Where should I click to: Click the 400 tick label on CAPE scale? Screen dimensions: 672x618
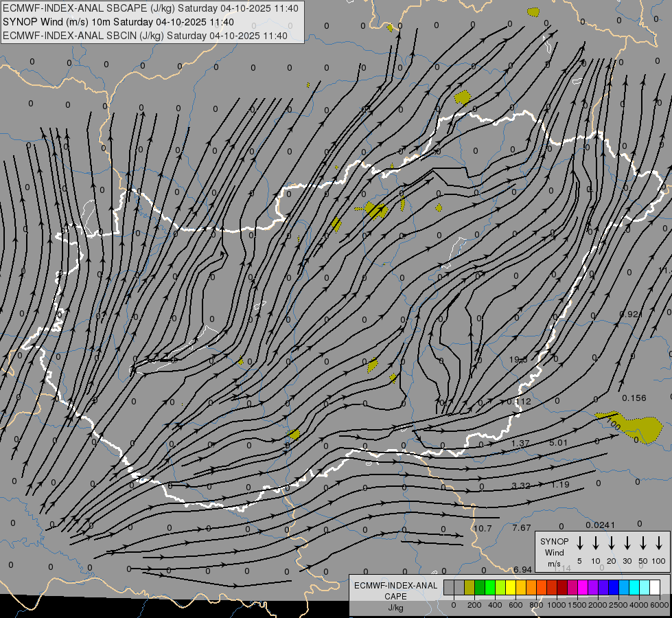point(495,605)
